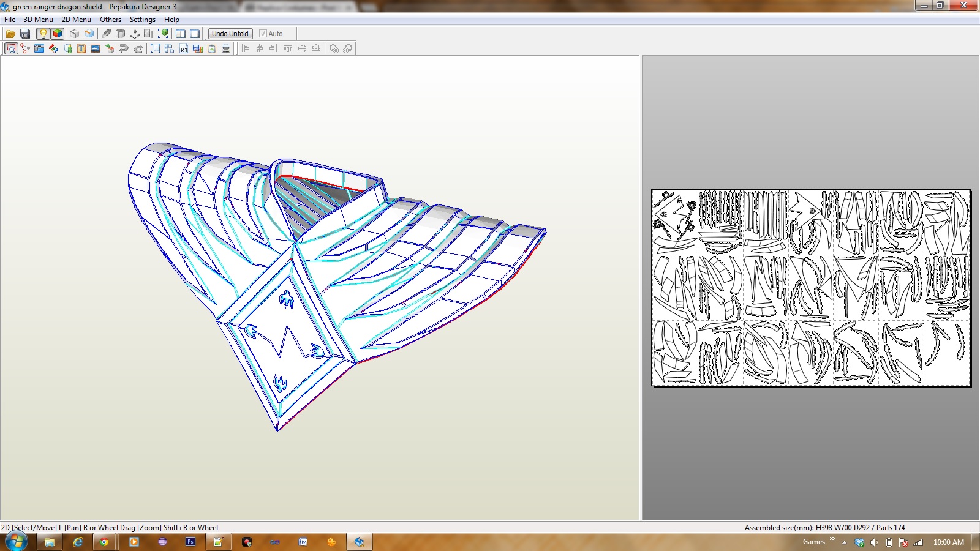Open the Help menu

[171, 20]
